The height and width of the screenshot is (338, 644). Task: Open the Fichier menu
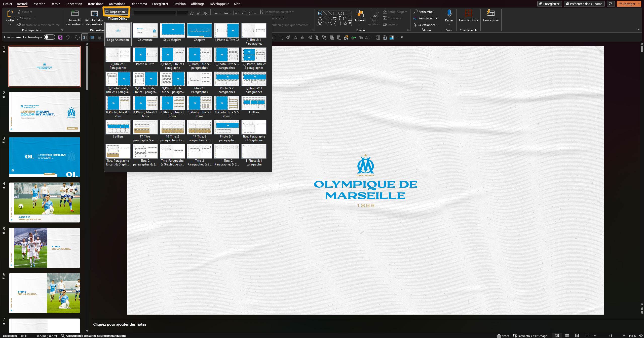(x=8, y=4)
